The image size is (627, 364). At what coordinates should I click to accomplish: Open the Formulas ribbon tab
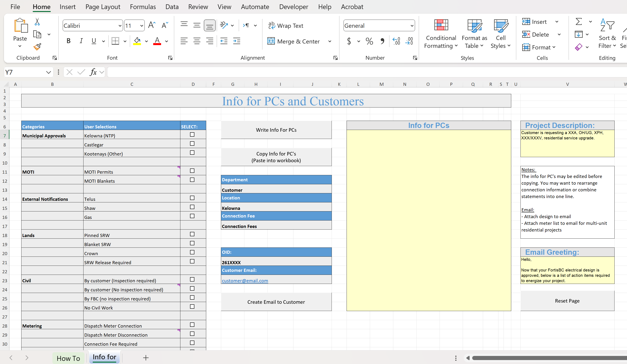pos(143,7)
